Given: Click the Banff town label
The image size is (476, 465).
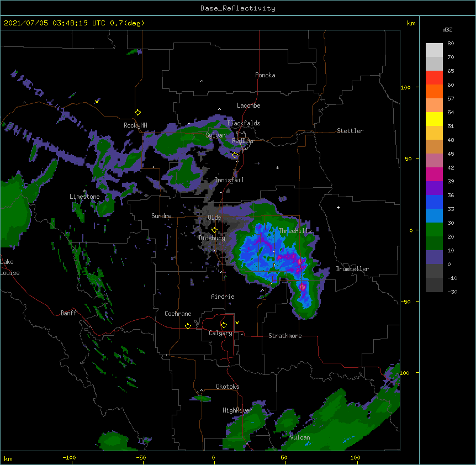Looking at the screenshot, I should [x=68, y=313].
